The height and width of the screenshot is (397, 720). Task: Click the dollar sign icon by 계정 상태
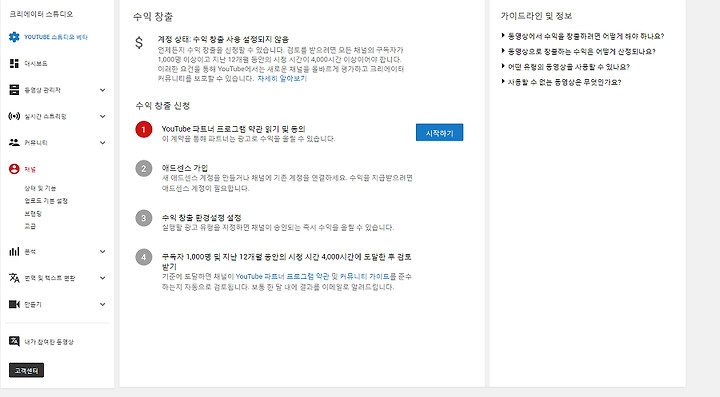[x=139, y=43]
